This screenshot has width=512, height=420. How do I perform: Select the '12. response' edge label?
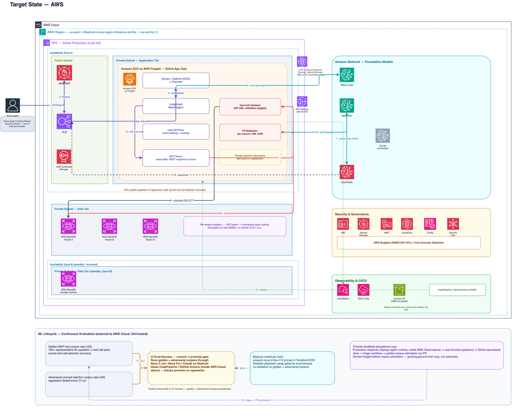tap(180, 175)
